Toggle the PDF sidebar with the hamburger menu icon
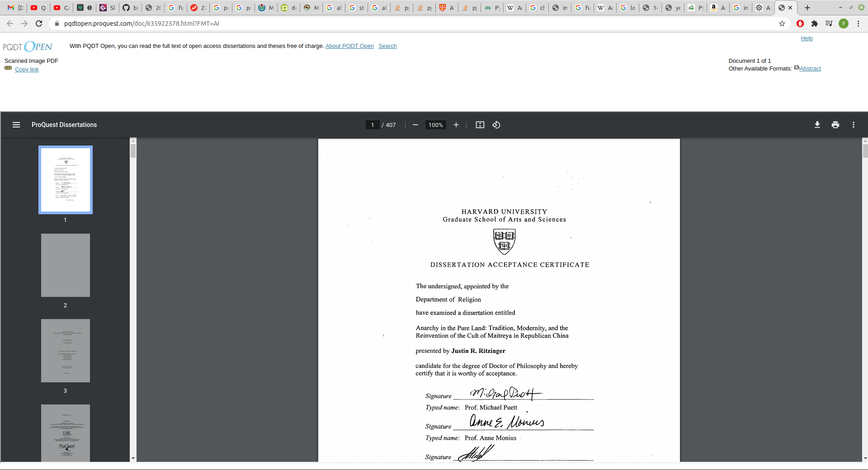This screenshot has width=868, height=470. [x=16, y=125]
